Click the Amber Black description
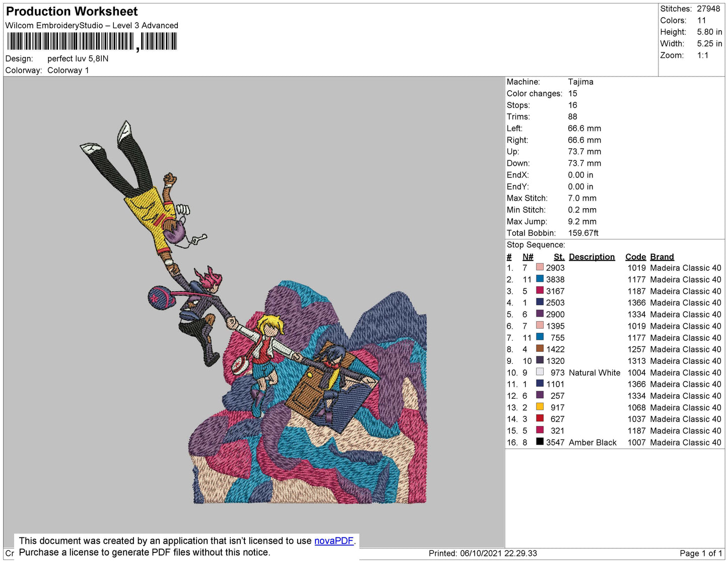Image resolution: width=728 pixels, height=563 pixels. click(x=592, y=442)
